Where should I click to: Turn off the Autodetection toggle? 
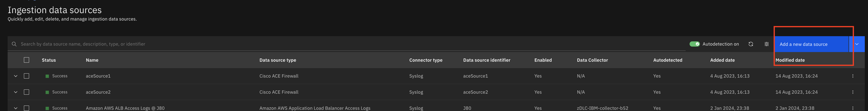694,44
